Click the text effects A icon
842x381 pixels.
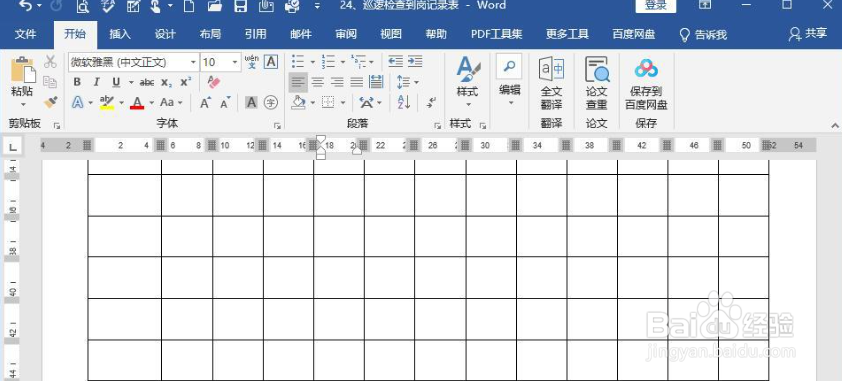point(78,102)
